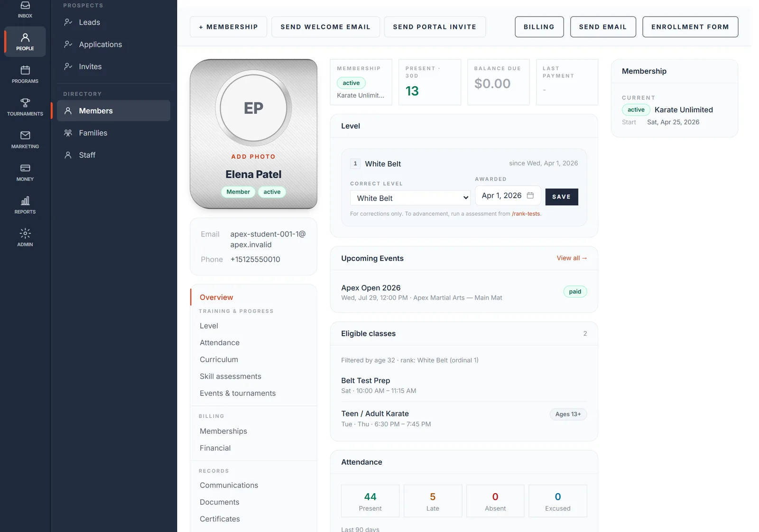Screen dimensions: 759x532
Task: Open the Programs calendar icon
Action: 25,70
